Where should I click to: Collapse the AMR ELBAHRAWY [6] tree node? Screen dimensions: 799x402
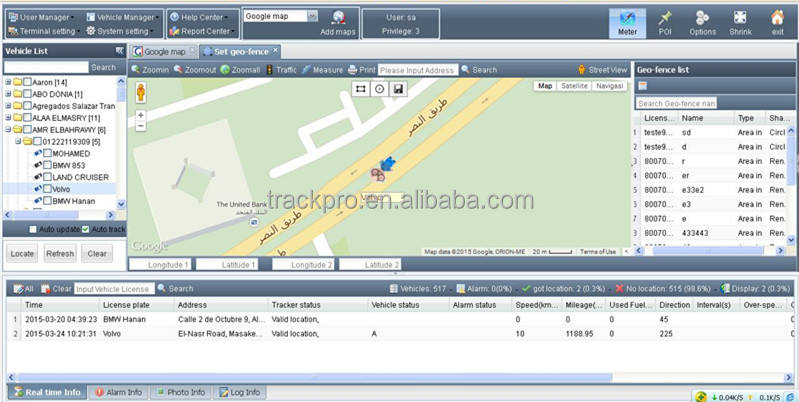[8, 129]
